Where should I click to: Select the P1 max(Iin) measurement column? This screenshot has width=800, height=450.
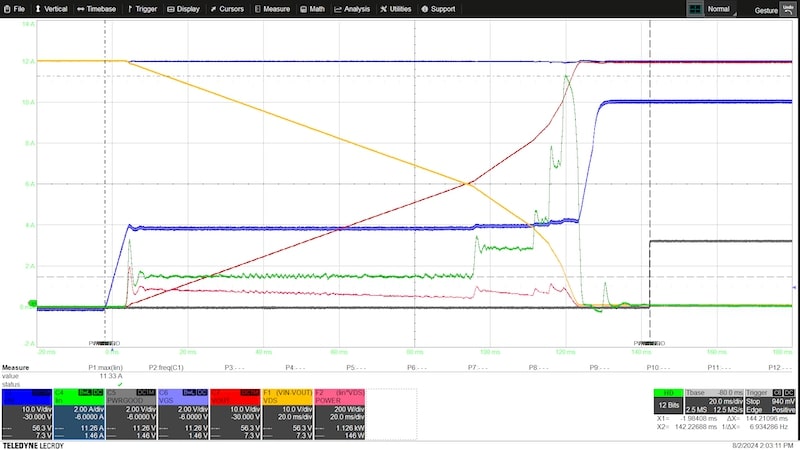click(x=106, y=367)
